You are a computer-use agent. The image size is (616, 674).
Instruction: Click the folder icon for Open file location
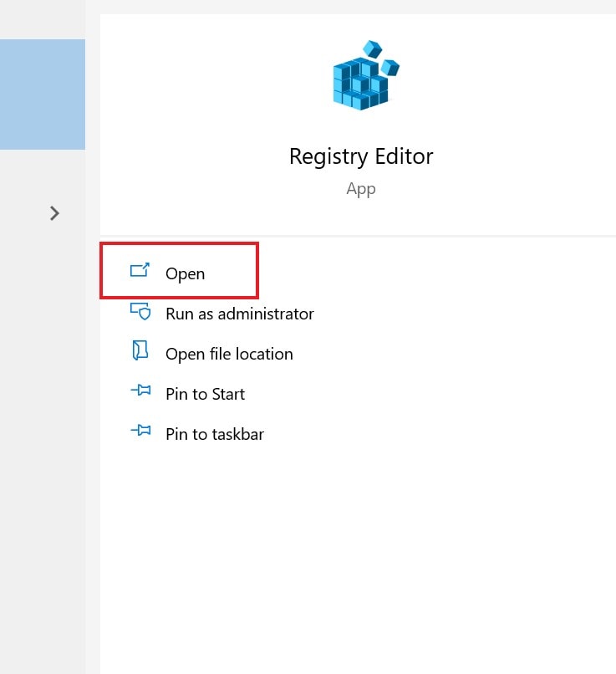140,350
